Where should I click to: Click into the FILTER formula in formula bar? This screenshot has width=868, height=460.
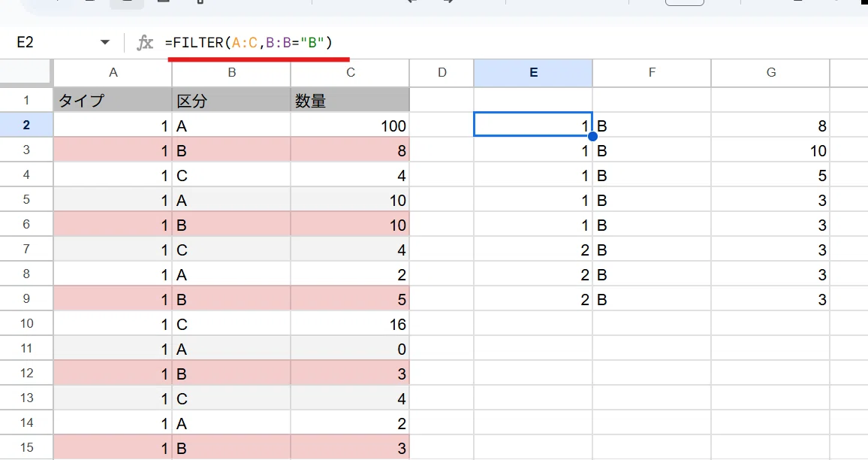click(x=249, y=43)
